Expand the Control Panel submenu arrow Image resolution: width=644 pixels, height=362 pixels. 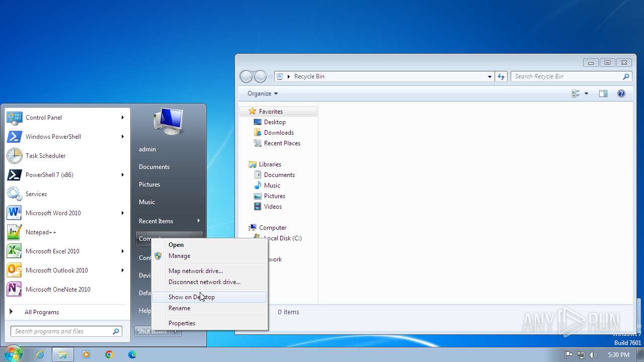point(122,118)
